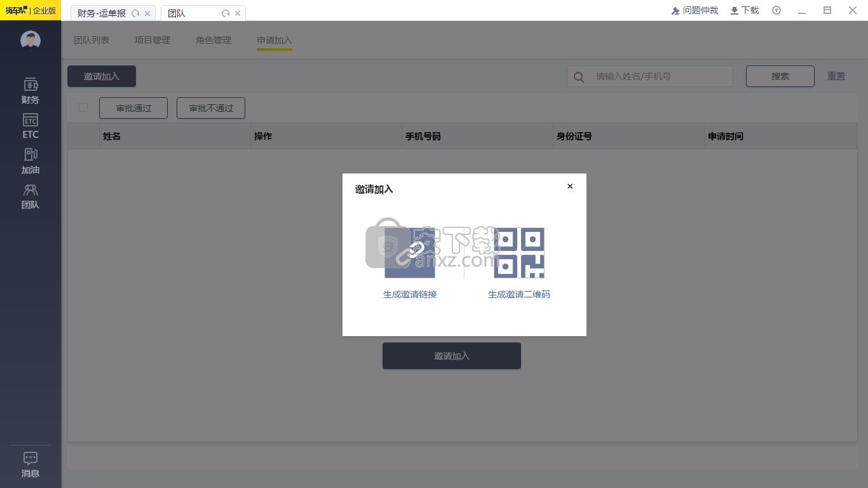
Task: Click the 审批不通过 reject button
Action: click(x=211, y=108)
